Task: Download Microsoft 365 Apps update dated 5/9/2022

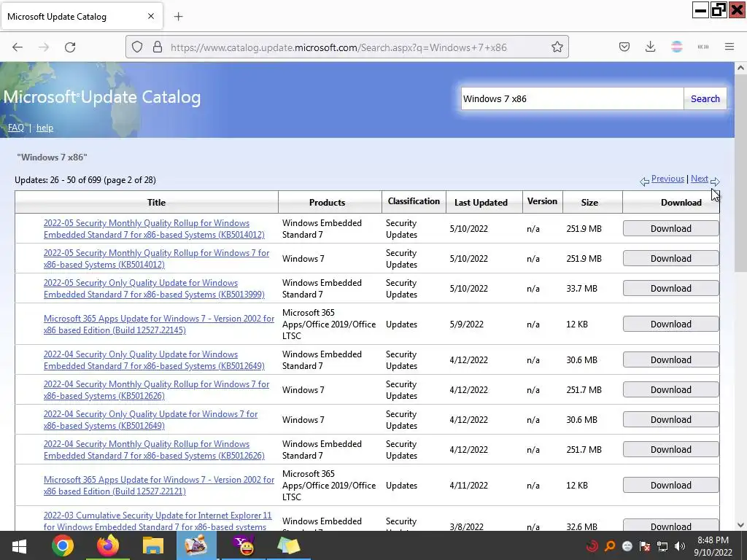Action: 671,324
